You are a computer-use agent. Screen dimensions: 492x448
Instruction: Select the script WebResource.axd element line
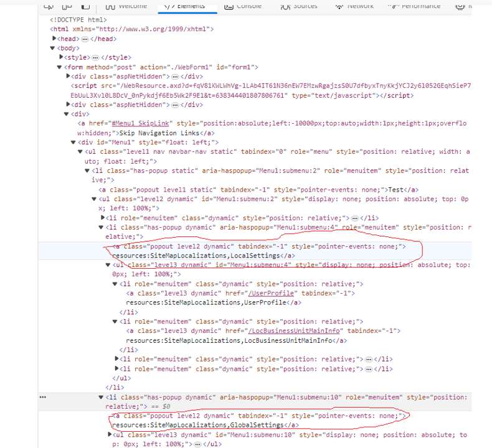pyautogui.click(x=270, y=90)
